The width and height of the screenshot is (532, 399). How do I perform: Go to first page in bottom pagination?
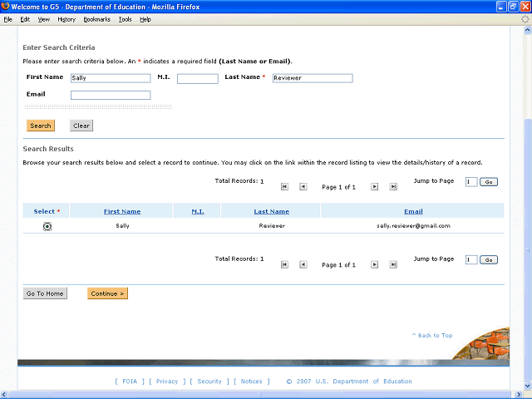[x=284, y=264]
